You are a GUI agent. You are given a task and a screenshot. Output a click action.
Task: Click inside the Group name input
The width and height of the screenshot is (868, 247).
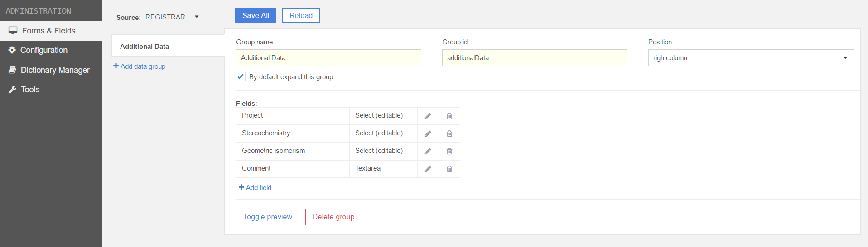click(x=328, y=58)
